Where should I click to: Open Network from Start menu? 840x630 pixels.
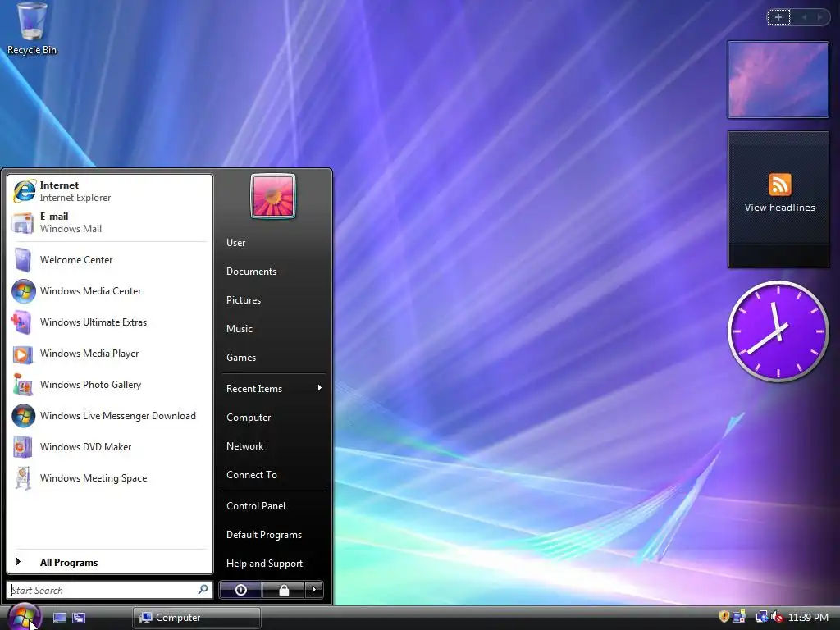(244, 446)
